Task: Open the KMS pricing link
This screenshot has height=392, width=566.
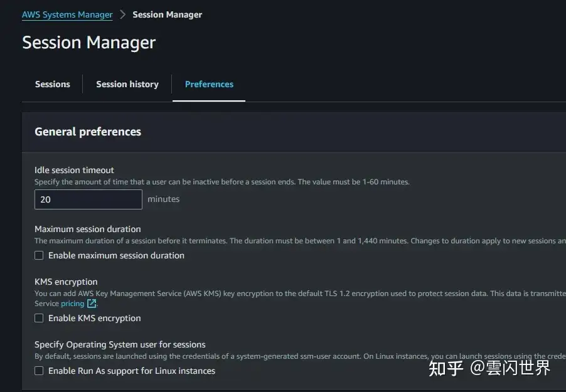Action: tap(72, 304)
